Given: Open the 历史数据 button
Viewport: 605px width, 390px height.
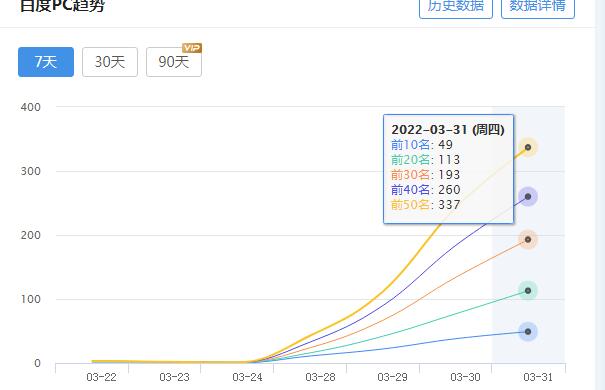Looking at the screenshot, I should pos(456,8).
